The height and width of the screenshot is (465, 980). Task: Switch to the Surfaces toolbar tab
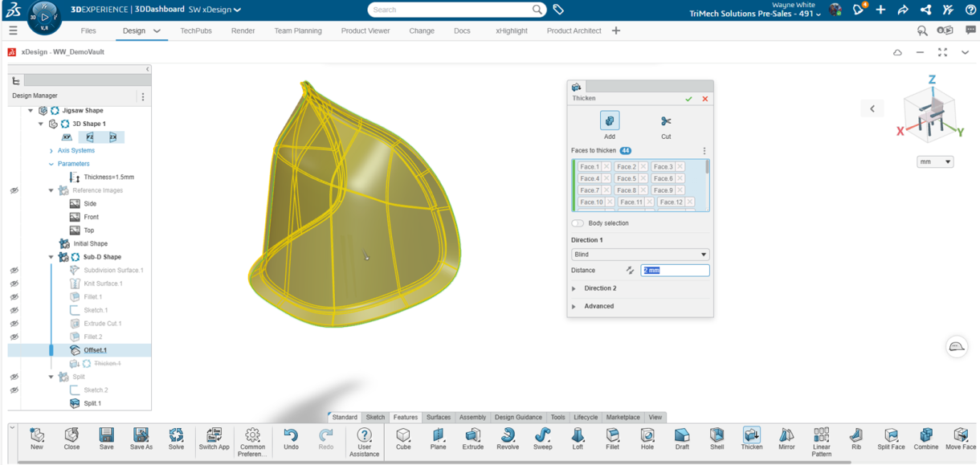tap(439, 418)
